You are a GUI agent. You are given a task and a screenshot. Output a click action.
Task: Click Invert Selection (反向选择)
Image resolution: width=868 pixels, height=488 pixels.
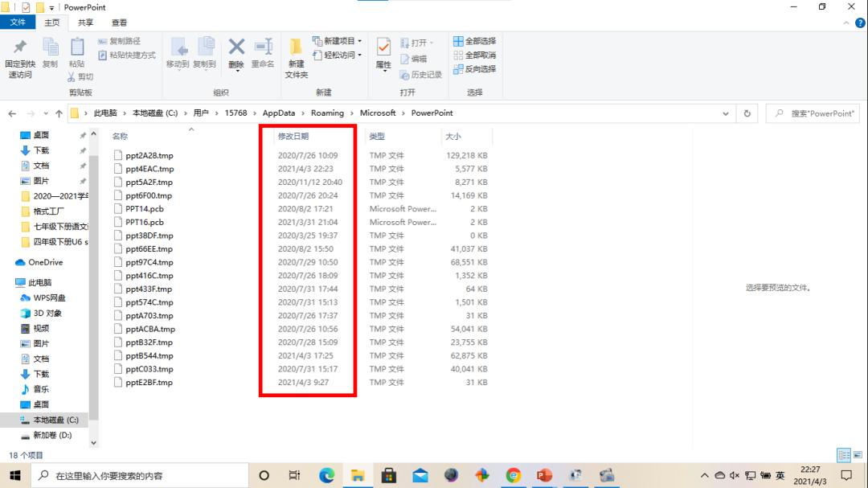474,68
